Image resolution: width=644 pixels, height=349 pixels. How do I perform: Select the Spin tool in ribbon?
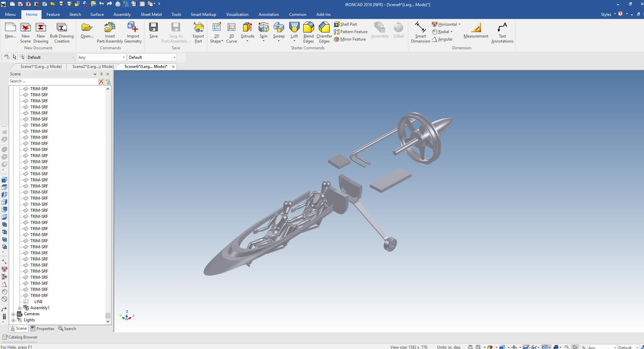[263, 28]
